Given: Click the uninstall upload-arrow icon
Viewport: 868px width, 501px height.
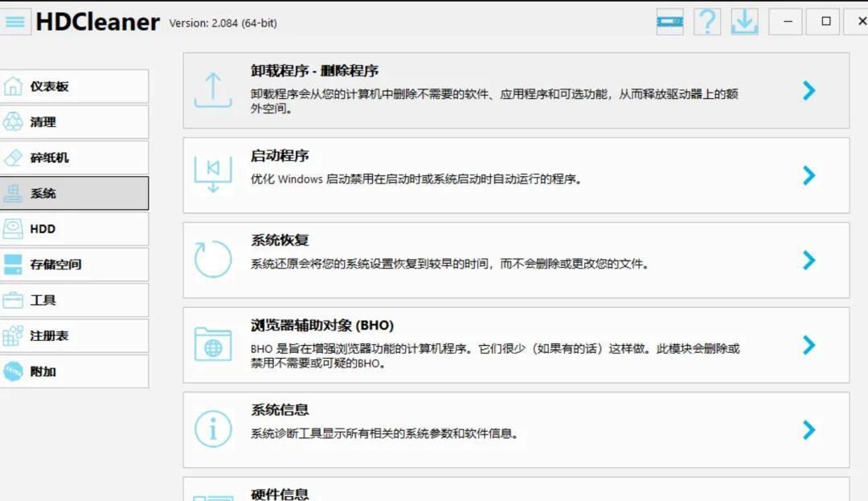Looking at the screenshot, I should [213, 90].
